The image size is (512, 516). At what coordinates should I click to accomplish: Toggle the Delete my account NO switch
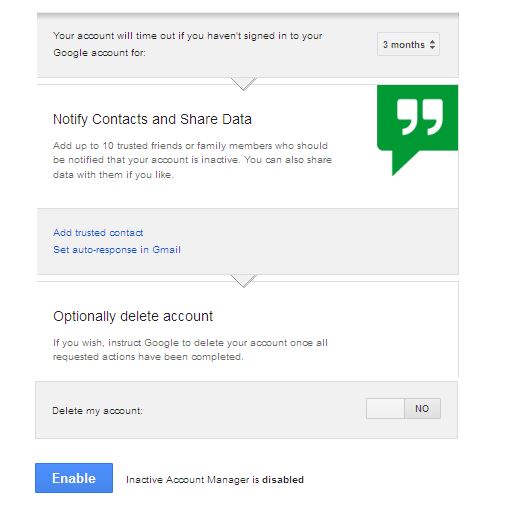403,408
